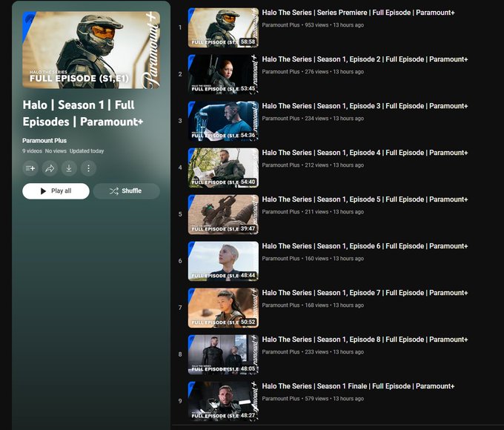Open the Halo The Series Premiere Full Episode title
The image size is (504, 430).
(x=358, y=13)
